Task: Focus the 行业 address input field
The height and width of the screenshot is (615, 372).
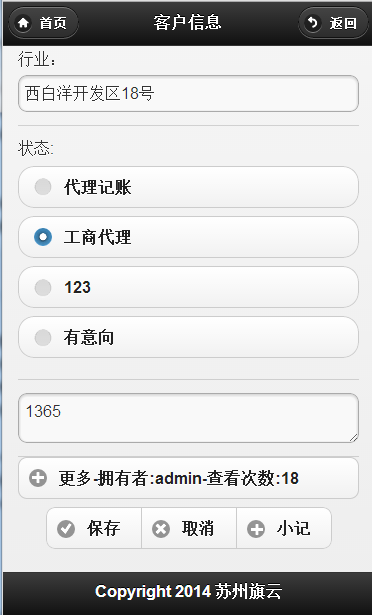Action: tap(188, 94)
